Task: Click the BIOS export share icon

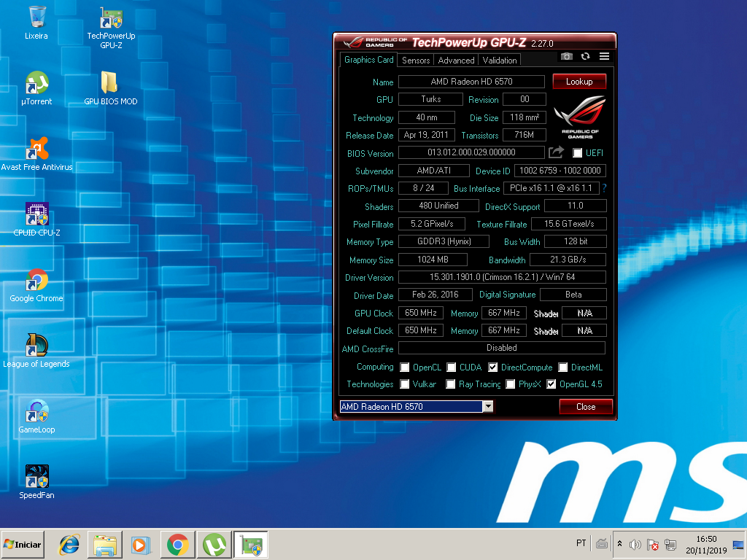Action: click(556, 152)
